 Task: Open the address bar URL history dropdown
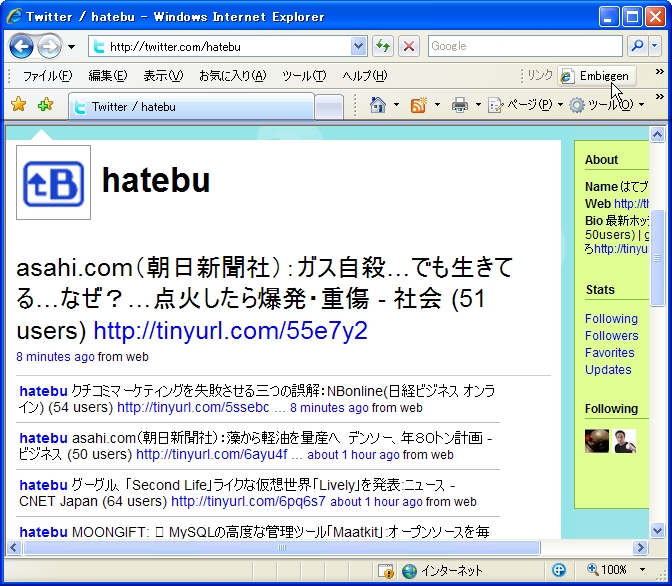(358, 46)
